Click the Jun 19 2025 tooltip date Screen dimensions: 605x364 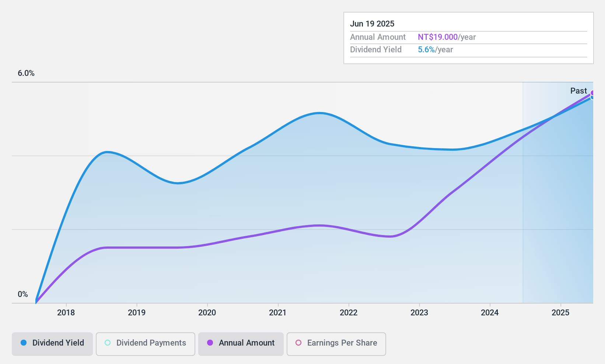[372, 24]
